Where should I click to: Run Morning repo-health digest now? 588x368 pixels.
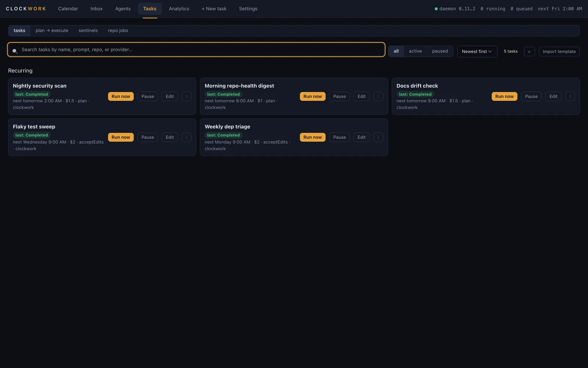point(313,96)
